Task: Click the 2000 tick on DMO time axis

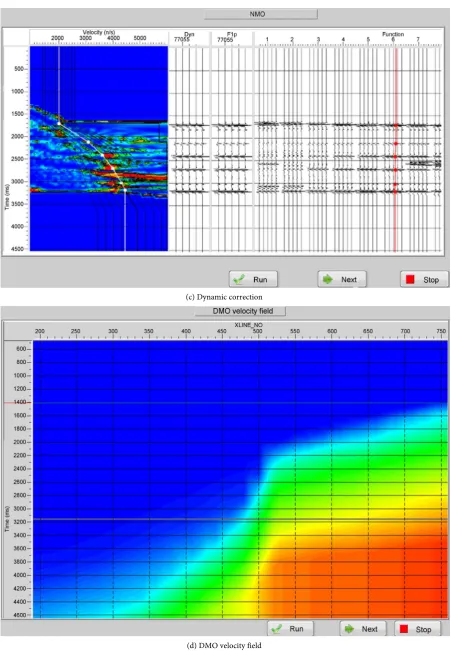Action: pyautogui.click(x=20, y=442)
